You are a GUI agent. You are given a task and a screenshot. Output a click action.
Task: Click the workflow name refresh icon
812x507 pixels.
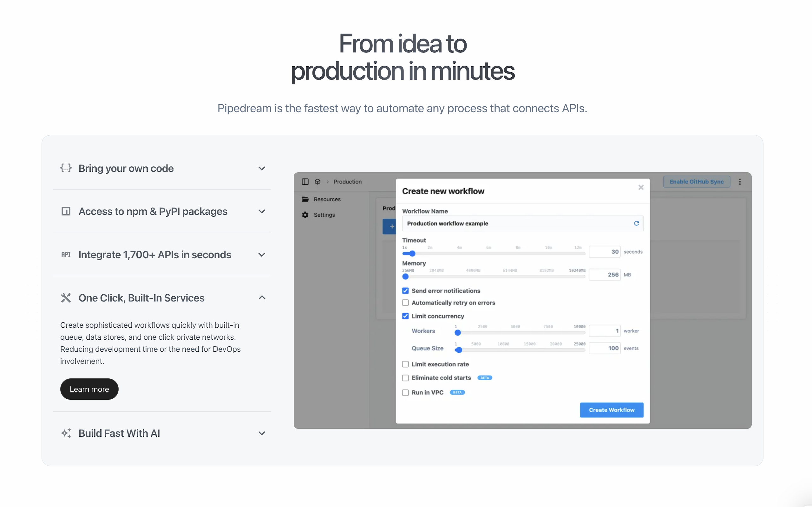pos(637,223)
